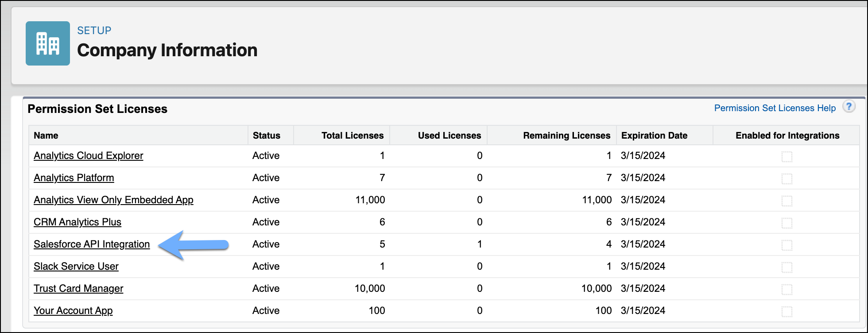
Task: Click total licenses 11,000 for Analytics View Only
Action: (x=370, y=200)
